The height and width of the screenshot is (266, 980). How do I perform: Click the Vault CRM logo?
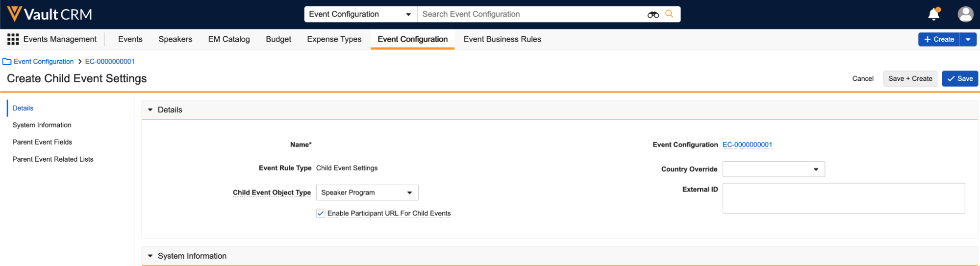50,14
